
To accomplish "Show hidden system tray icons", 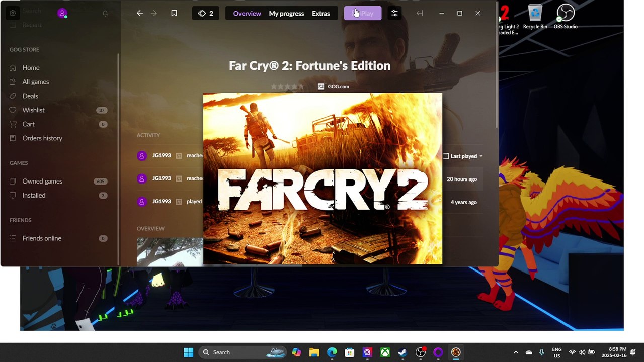I will 516,352.
